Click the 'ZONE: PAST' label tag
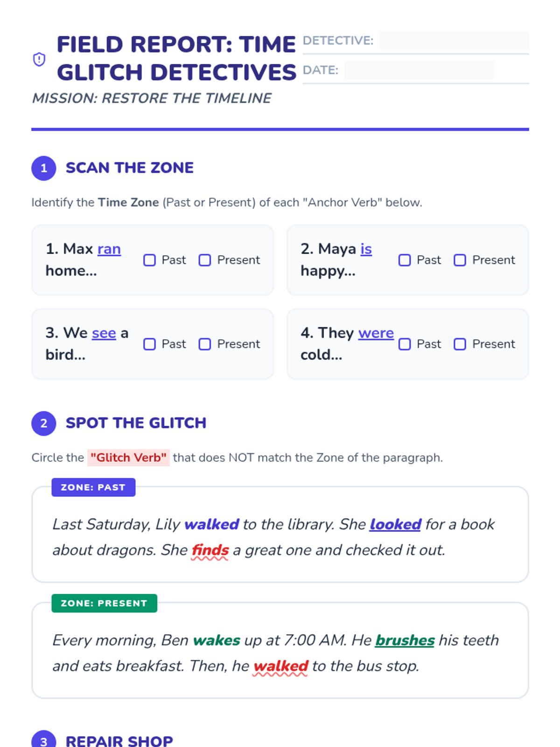Screen dimensions: 560x747 93,487
